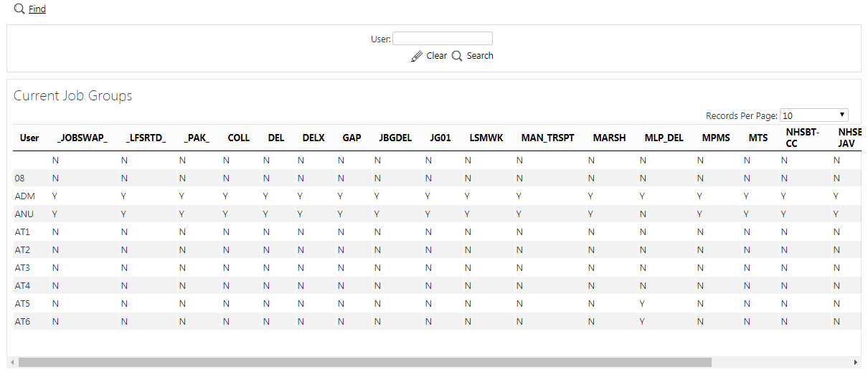Click the Y value for AT5 under MLP_DEL
The width and height of the screenshot is (868, 377).
(643, 303)
